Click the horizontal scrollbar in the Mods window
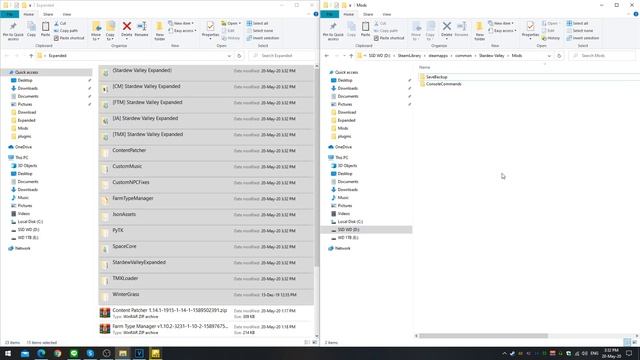Image resolution: width=640 pixels, height=360 pixels. 484,336
